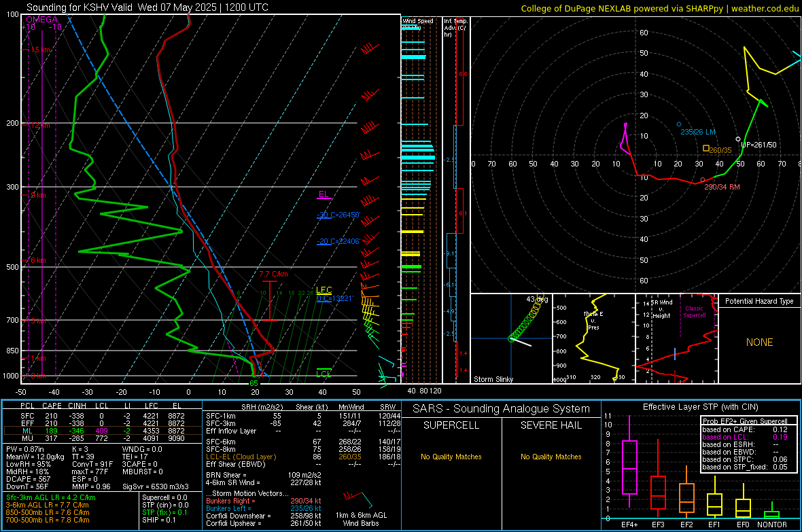The height and width of the screenshot is (532, 802).
Task: Click 'Corfidi Downshear = 258/98 kt'
Action: tap(264, 516)
